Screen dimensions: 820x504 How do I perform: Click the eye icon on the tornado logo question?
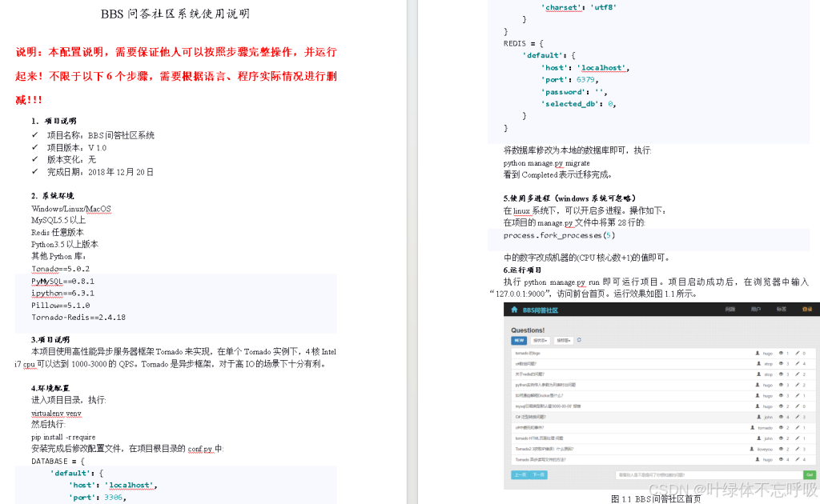tap(781, 353)
